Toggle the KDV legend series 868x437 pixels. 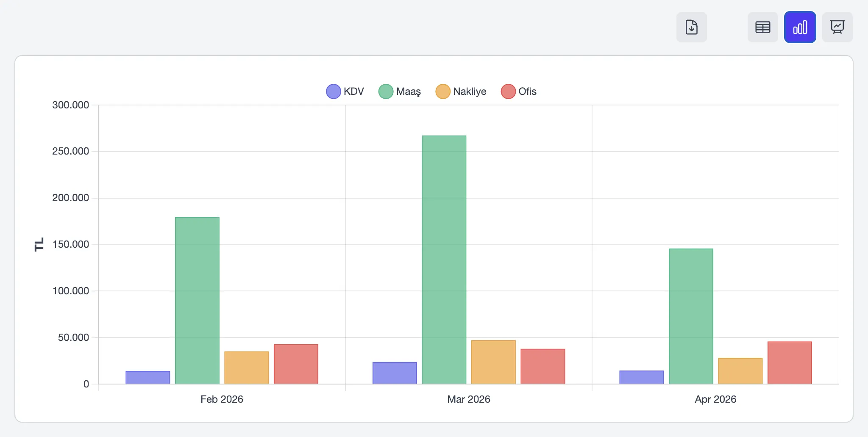[345, 91]
